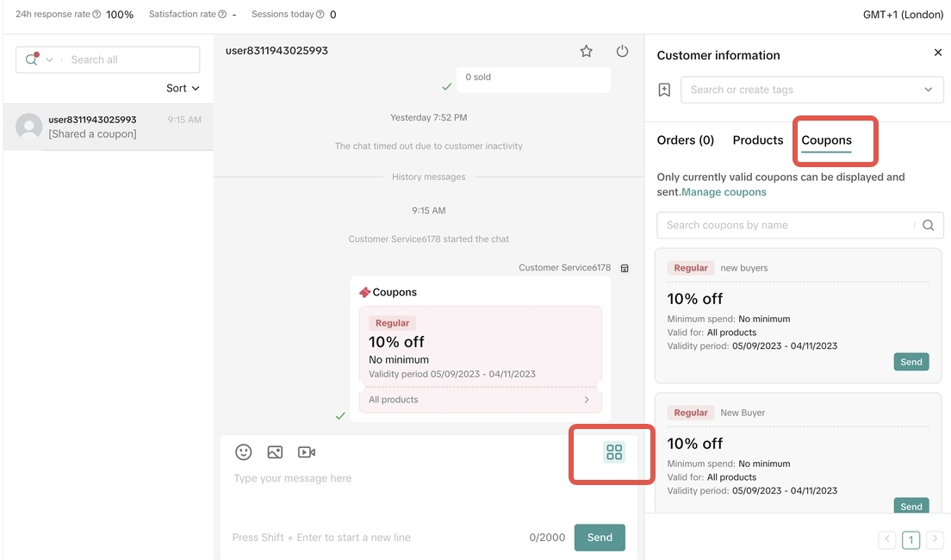Click the chat Send message button

600,538
